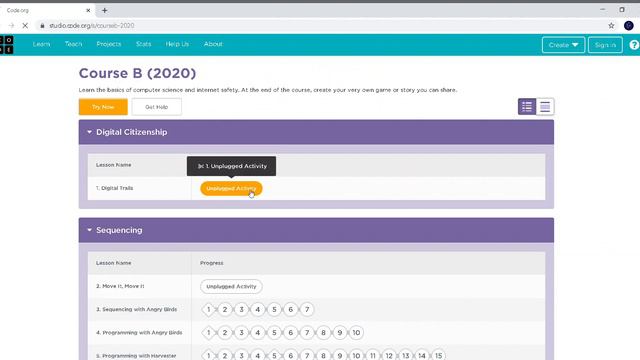Open level 10 of Programming with Angry Birds
The height and width of the screenshot is (360, 640).
pos(356,333)
